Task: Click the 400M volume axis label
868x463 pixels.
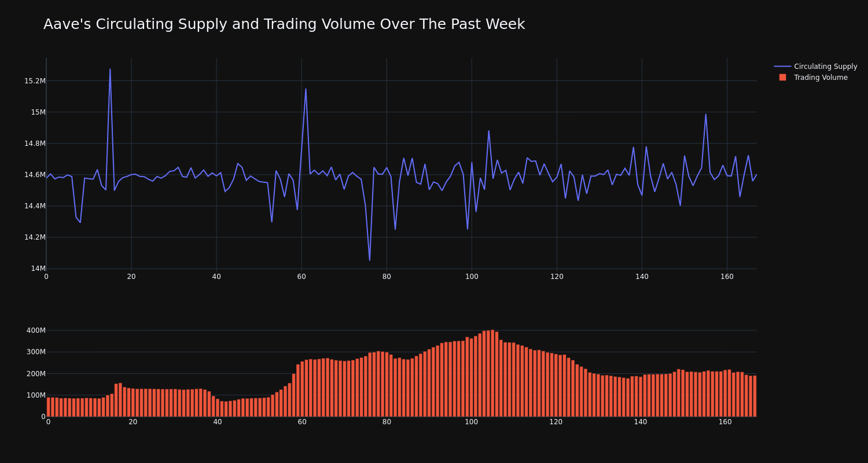Action: 35,330
